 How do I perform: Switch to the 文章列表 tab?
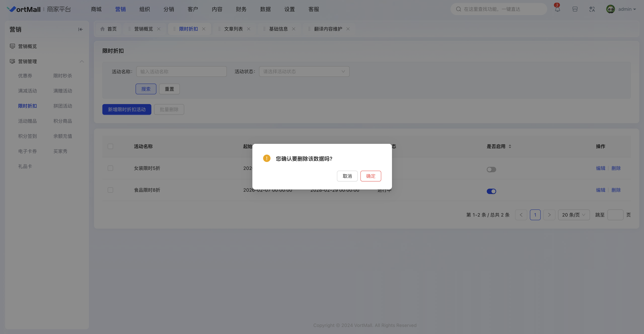coord(233,29)
